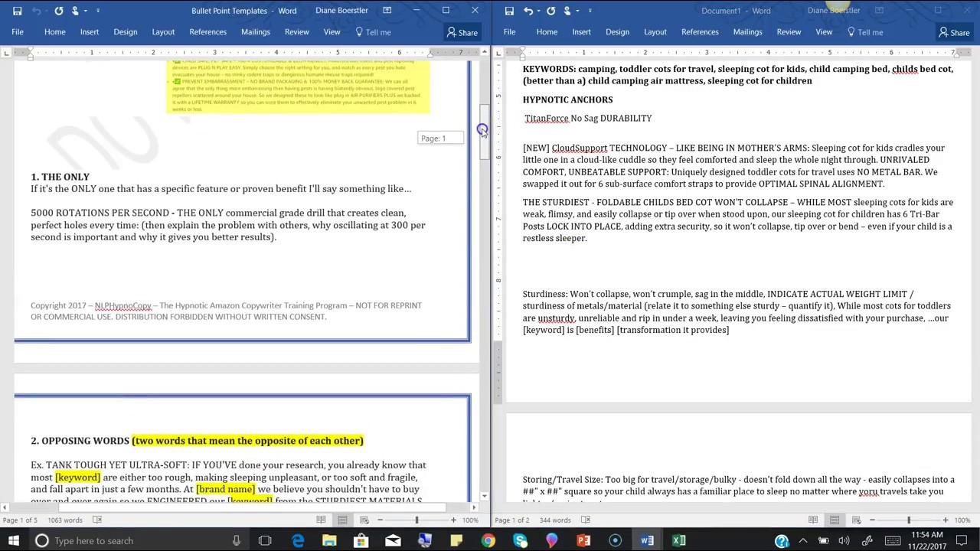Open View tab in Document1 window
The image size is (980, 551).
point(824,32)
